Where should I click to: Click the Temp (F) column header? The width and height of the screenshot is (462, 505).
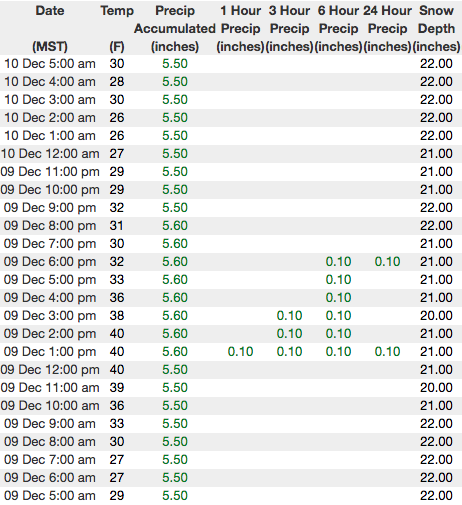coord(117,28)
